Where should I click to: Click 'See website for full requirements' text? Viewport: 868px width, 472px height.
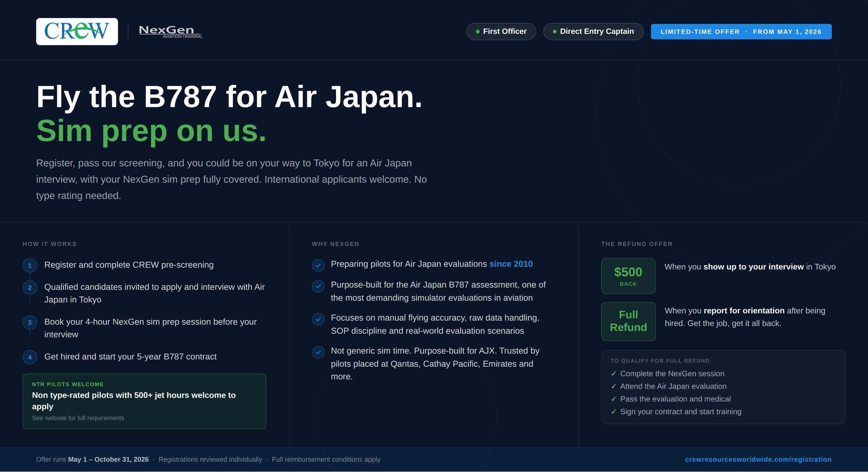click(78, 418)
